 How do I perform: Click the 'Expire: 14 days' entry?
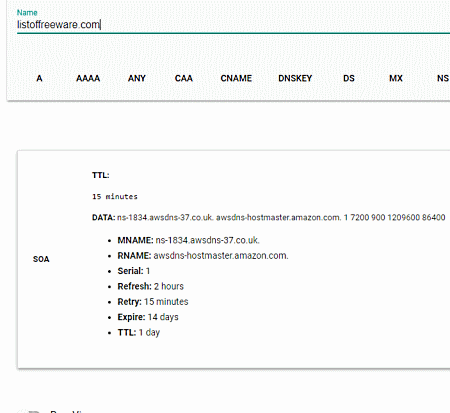click(148, 317)
